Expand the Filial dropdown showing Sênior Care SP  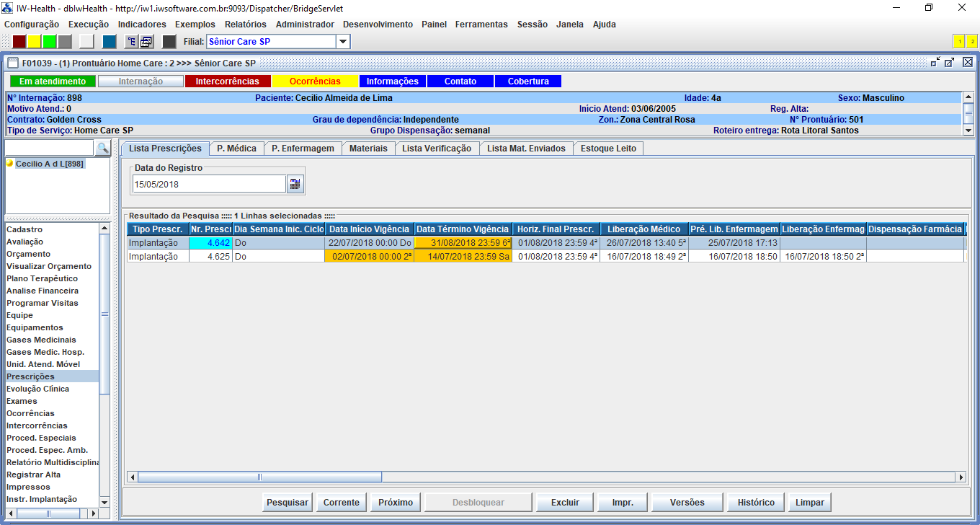tap(343, 42)
